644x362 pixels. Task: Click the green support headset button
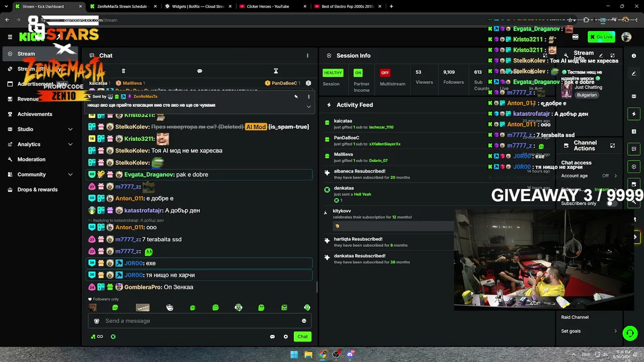tap(630, 333)
